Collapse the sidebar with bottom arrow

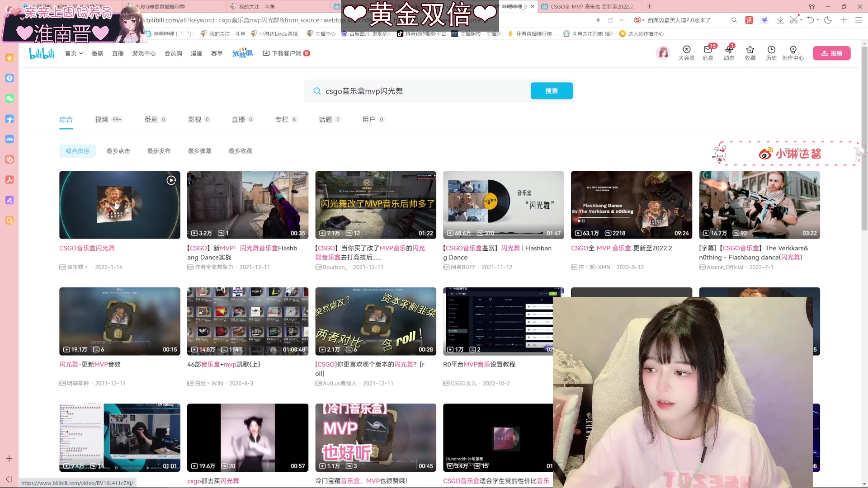point(9,479)
